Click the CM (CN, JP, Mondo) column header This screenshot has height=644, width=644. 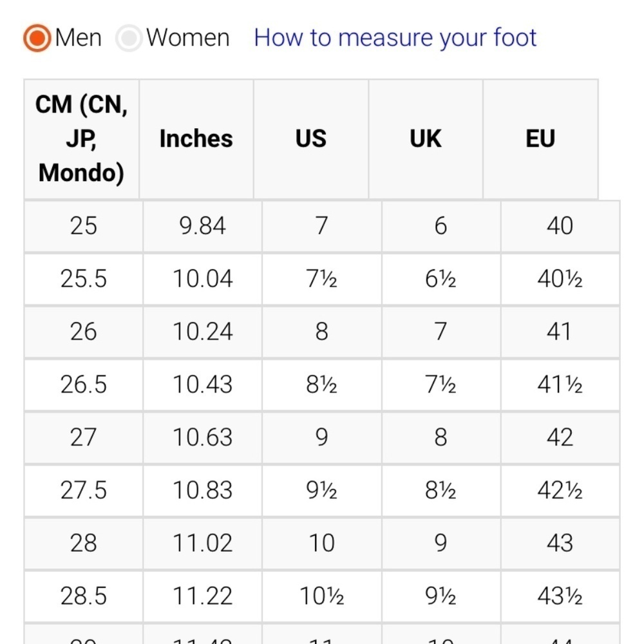(x=81, y=139)
